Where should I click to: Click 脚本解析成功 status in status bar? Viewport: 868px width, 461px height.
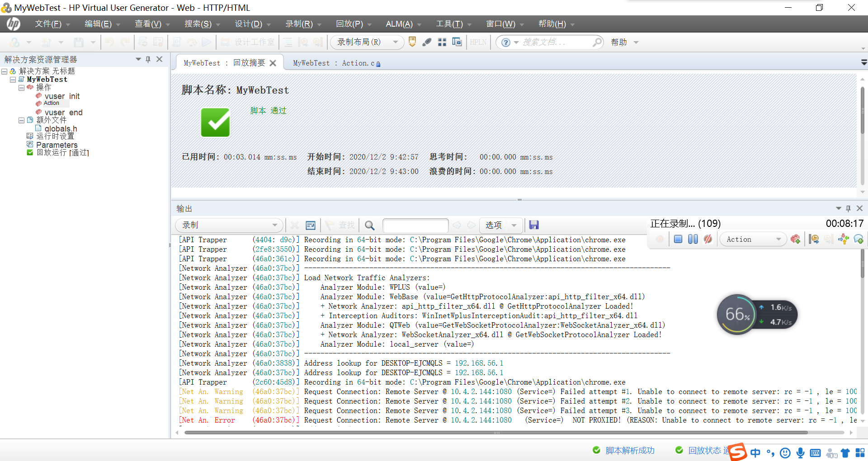[x=630, y=451]
